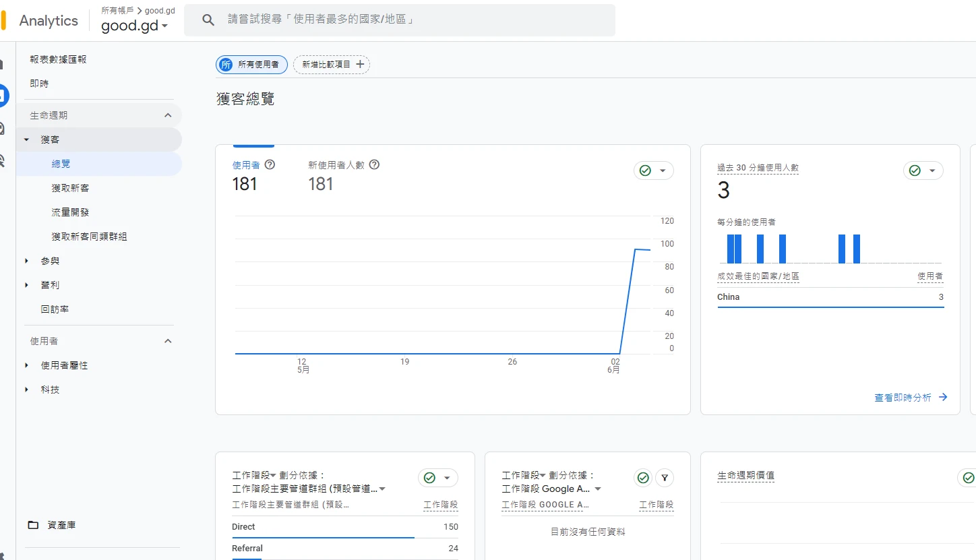Select the 新使用者人數 metric on chart
The width and height of the screenshot is (976, 560).
pos(336,164)
